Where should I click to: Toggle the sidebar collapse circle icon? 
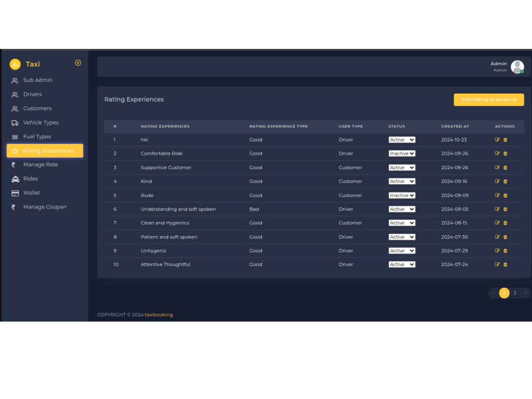[78, 63]
